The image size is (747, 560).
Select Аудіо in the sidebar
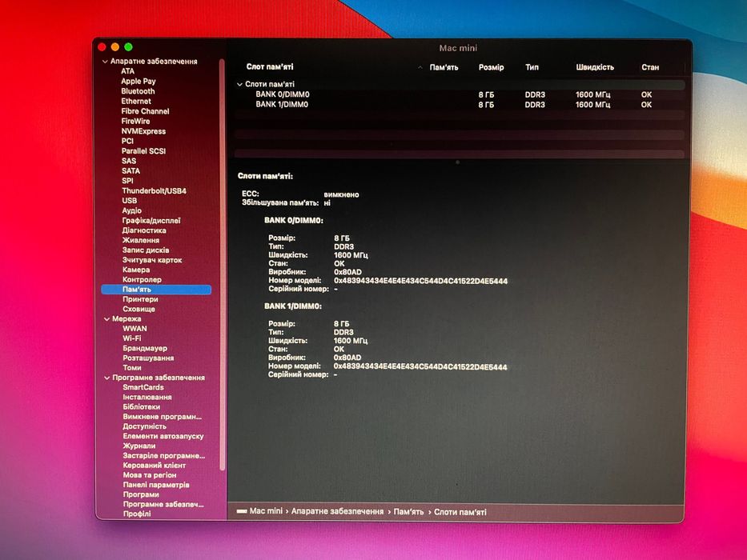tap(131, 210)
